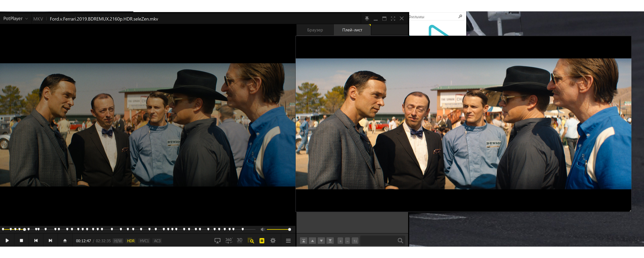Pin the player window on top
Viewport: 644px width, 258px height.
point(367,19)
